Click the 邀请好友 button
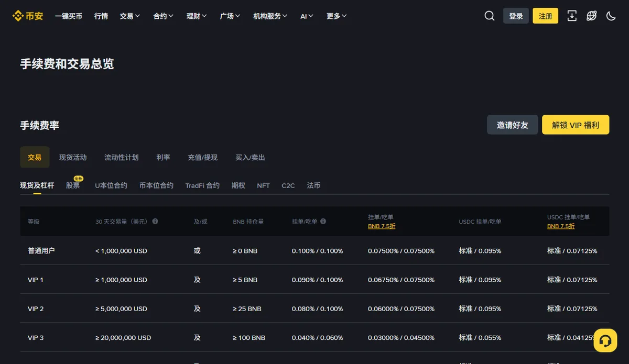 point(513,125)
